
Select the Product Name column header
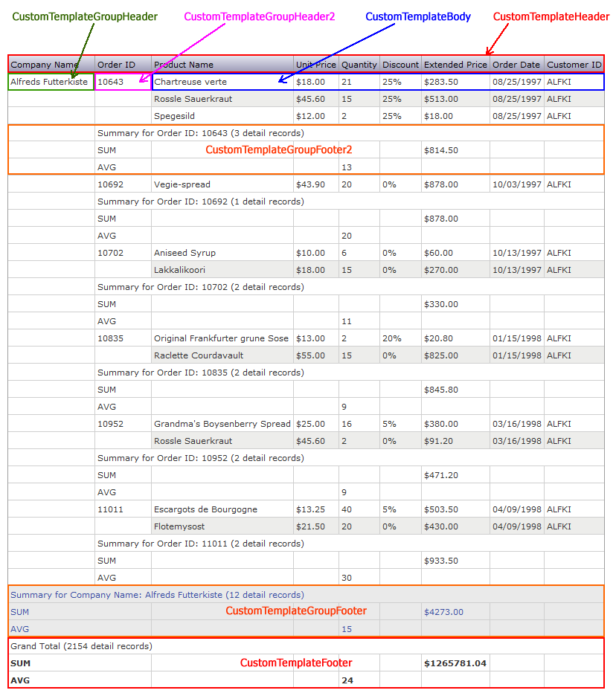(x=184, y=65)
